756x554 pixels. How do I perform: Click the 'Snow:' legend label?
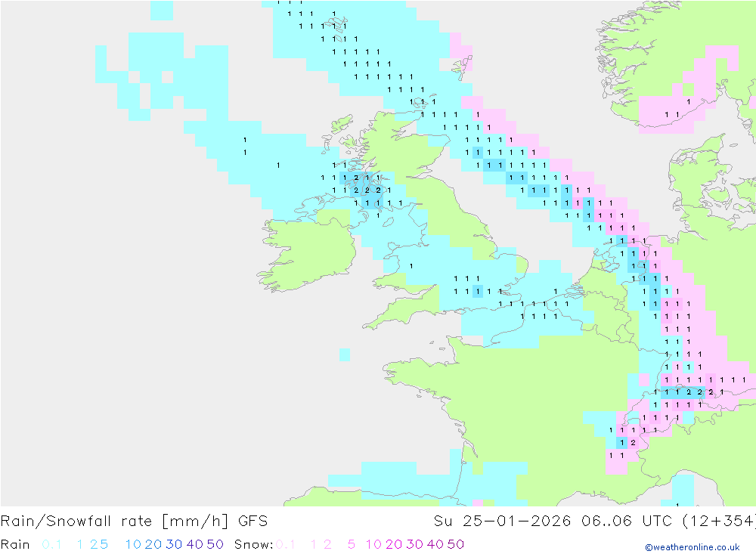pyautogui.click(x=253, y=544)
